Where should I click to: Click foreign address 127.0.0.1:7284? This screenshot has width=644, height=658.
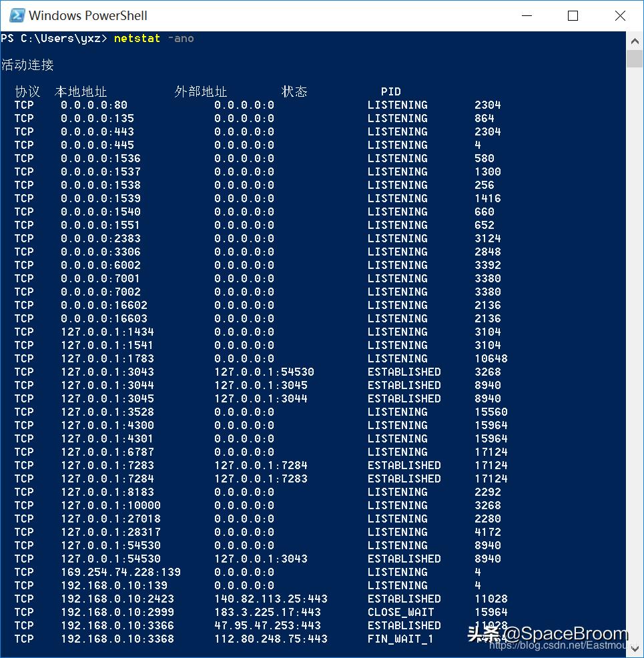click(261, 465)
